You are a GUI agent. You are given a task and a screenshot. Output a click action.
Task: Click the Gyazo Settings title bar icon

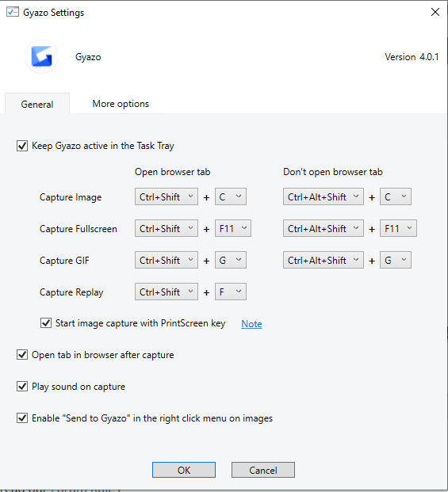point(13,12)
